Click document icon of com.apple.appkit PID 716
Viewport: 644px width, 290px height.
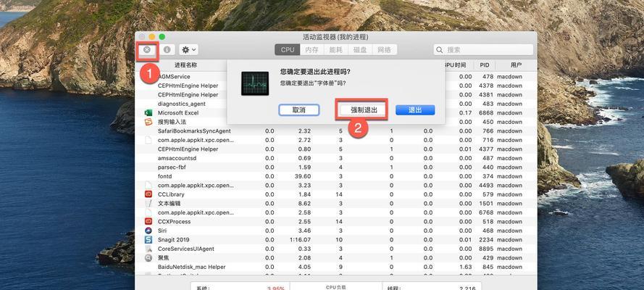tap(149, 140)
